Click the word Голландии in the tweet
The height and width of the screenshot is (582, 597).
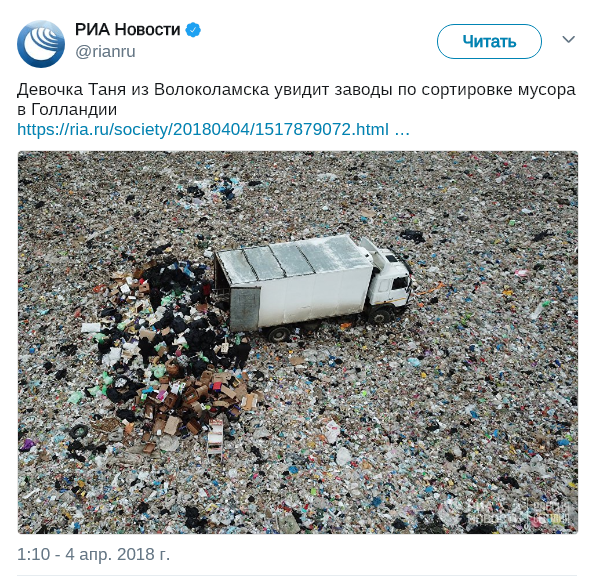74,110
